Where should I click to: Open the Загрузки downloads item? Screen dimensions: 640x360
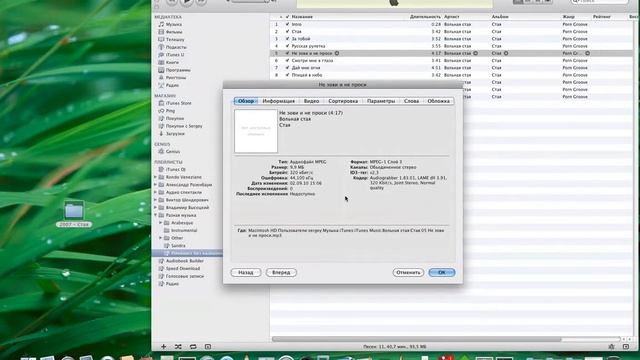(x=175, y=133)
